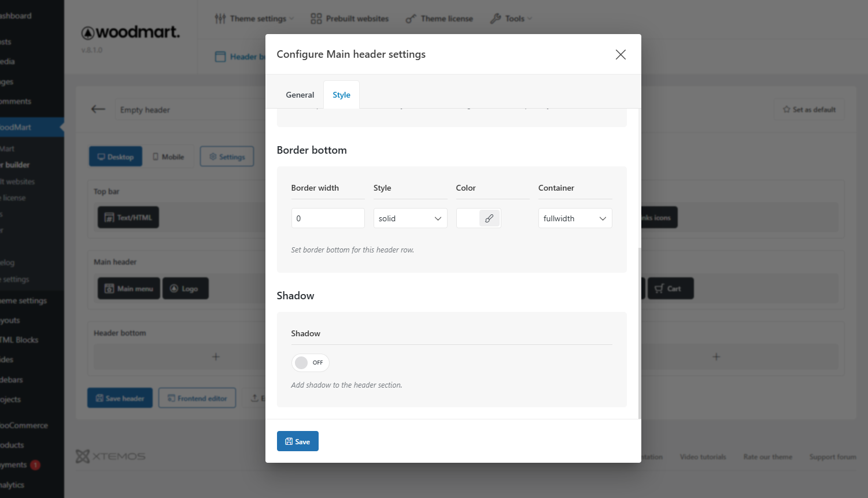Open the border Style dropdown
Viewport: 868px width, 498px height.
coord(410,218)
